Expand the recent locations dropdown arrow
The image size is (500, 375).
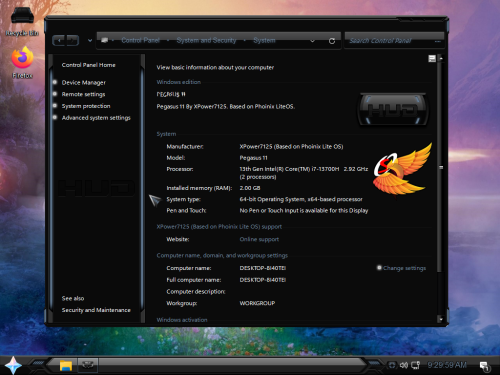(90, 41)
